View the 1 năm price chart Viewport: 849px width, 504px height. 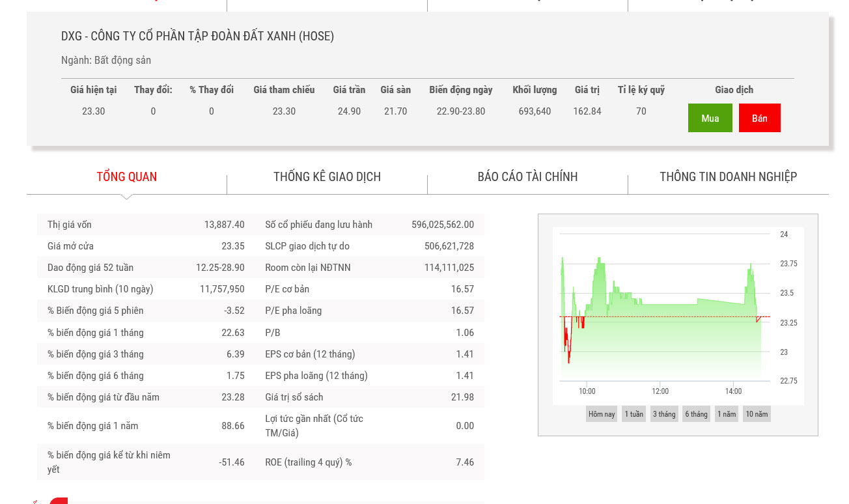pyautogui.click(x=727, y=414)
